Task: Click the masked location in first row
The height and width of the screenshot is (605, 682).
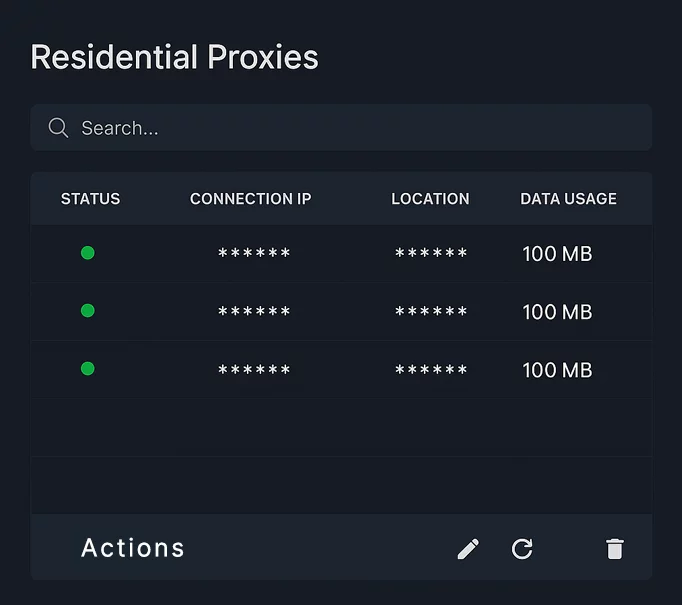Action: point(431,254)
